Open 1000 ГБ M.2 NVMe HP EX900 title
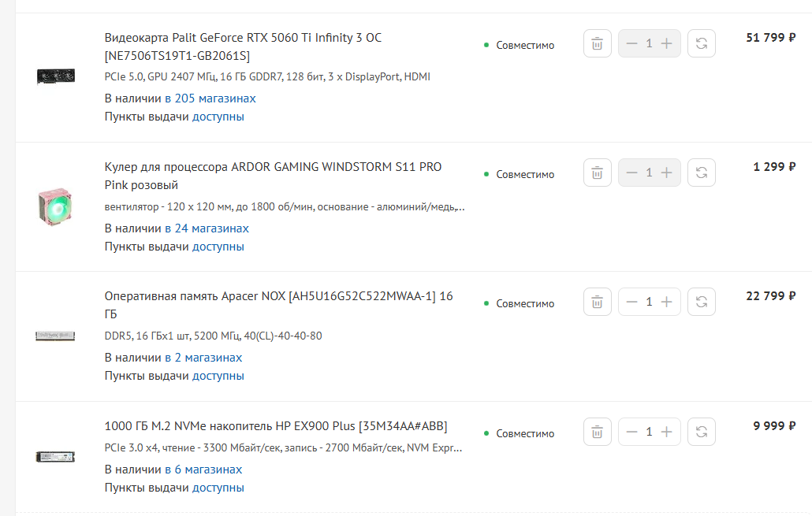 coord(276,426)
